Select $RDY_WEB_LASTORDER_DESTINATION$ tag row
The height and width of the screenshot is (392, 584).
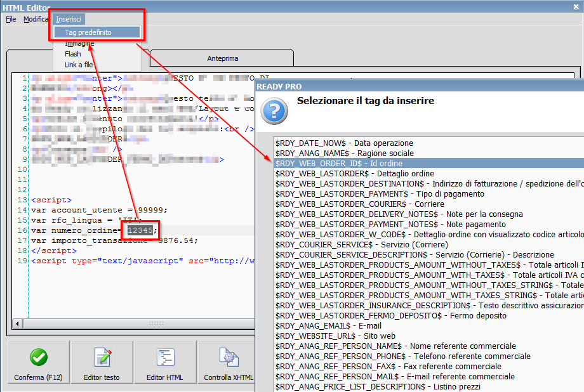click(429, 183)
